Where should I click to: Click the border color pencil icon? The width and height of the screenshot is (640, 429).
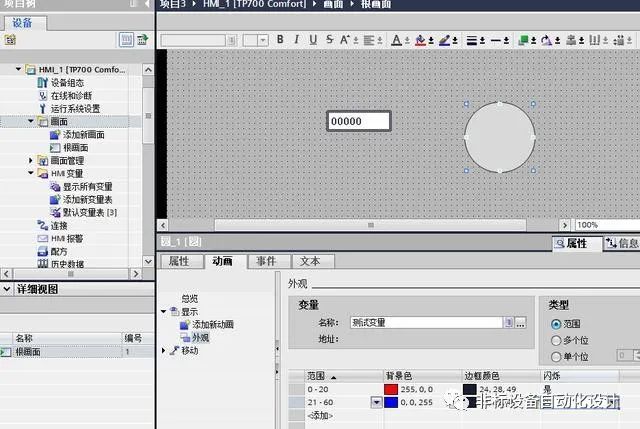(444, 40)
